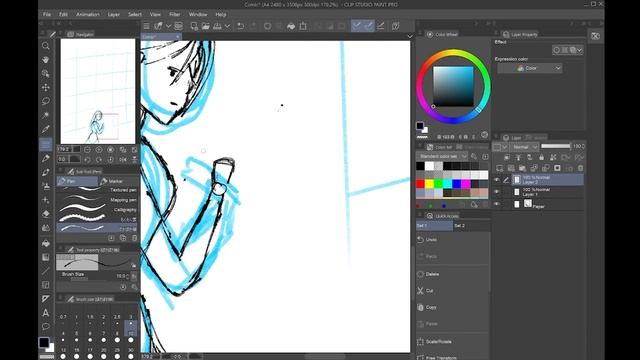Select the Fill bucket tool

[x=46, y=243]
